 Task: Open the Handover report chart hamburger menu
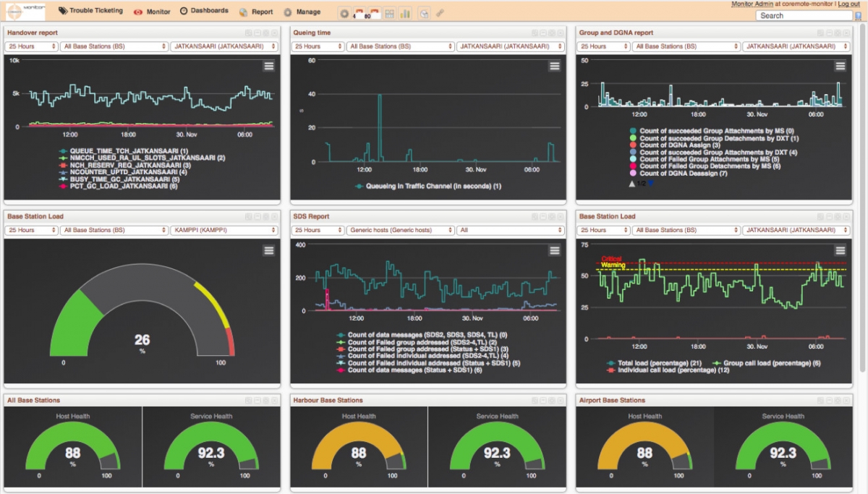point(269,66)
